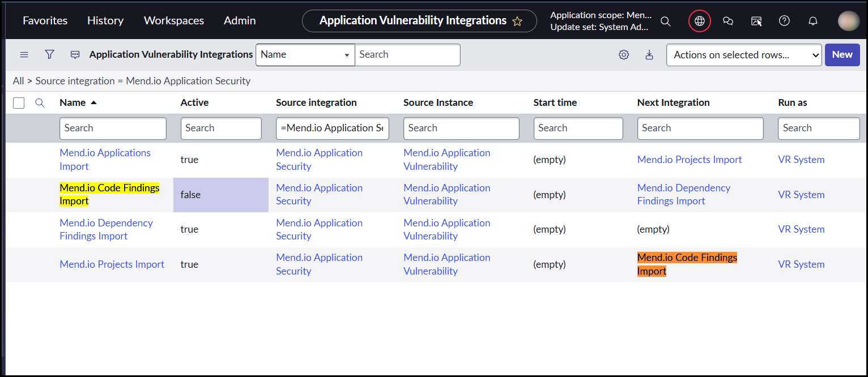
Task: Click the export download icon
Action: (649, 55)
